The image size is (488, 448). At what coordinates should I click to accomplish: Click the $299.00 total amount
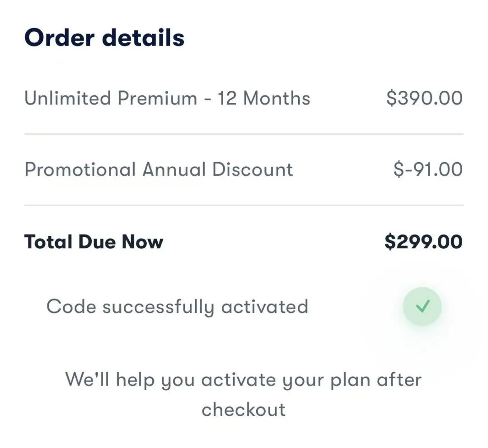coord(423,242)
